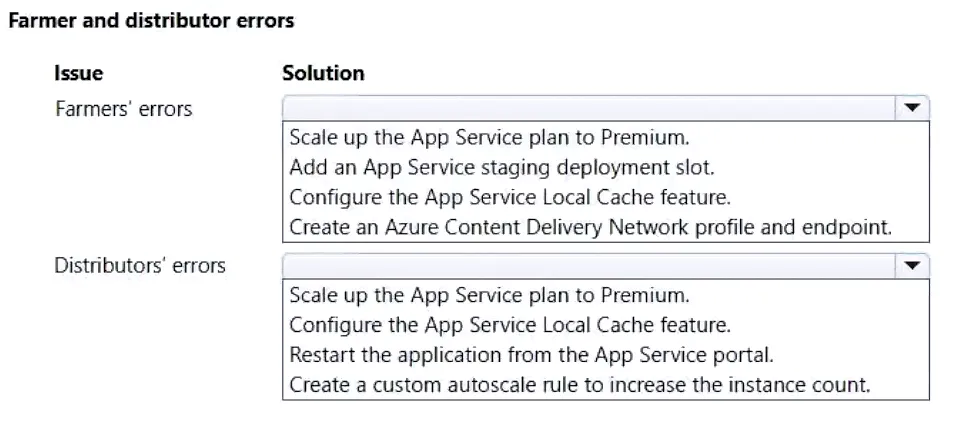Choose 'Configure the App Service Local Cache feature' under Distributors' errors
The image size is (959, 426).
click(510, 325)
